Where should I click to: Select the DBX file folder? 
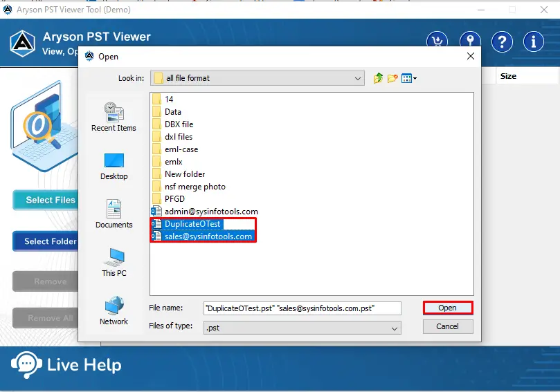172,124
